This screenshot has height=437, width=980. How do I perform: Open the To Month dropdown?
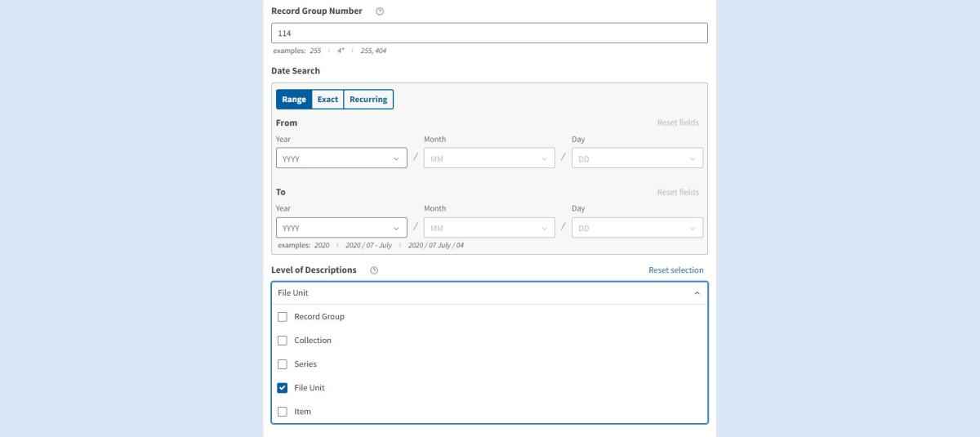(x=488, y=228)
